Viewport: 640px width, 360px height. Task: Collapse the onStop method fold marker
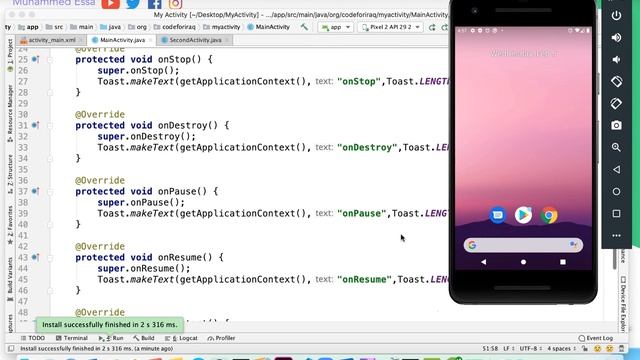[x=50, y=60]
